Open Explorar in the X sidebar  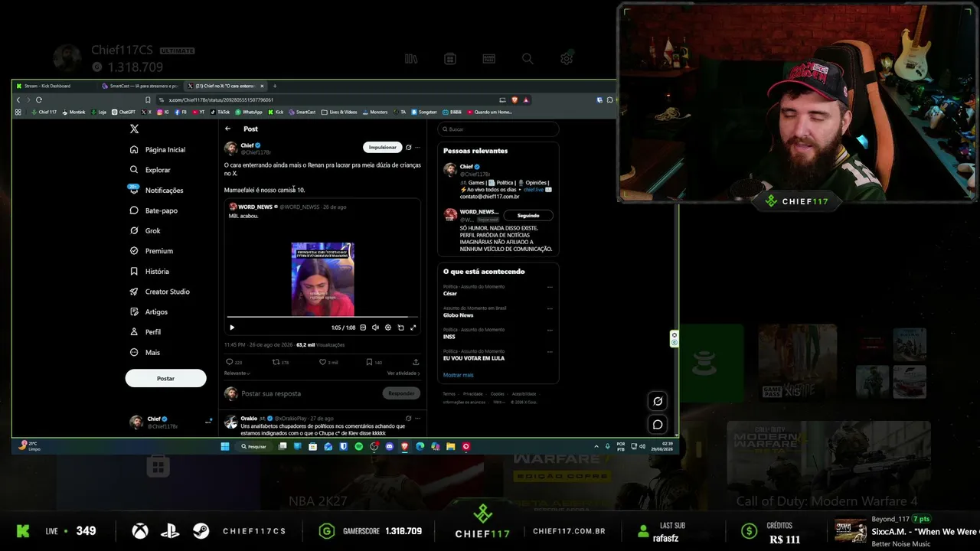(150, 170)
